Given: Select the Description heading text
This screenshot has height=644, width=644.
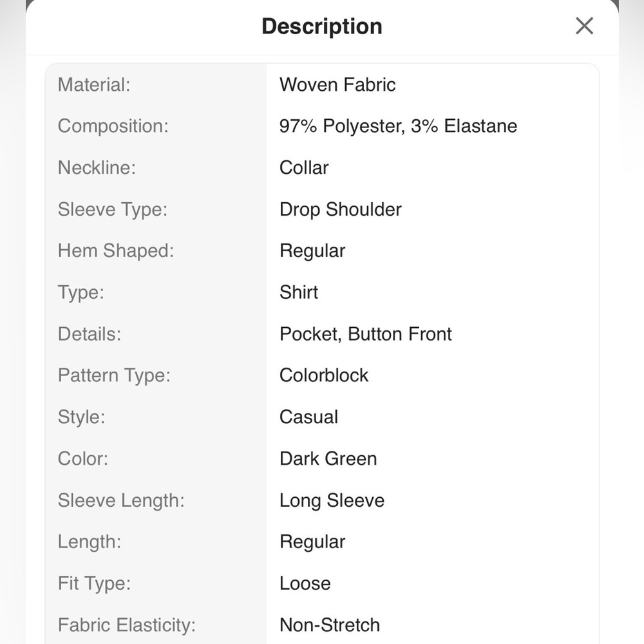Looking at the screenshot, I should click(x=322, y=26).
